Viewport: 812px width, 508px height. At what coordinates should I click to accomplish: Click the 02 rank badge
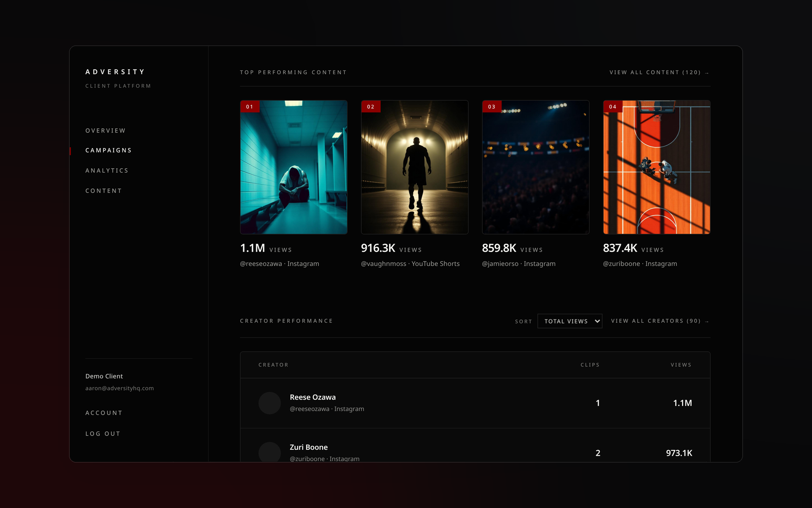coord(371,107)
